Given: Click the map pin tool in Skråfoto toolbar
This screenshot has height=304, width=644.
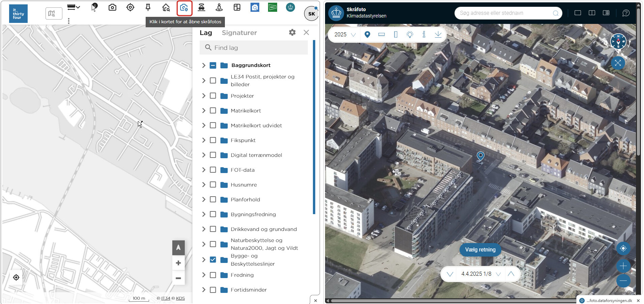Looking at the screenshot, I should click(368, 34).
